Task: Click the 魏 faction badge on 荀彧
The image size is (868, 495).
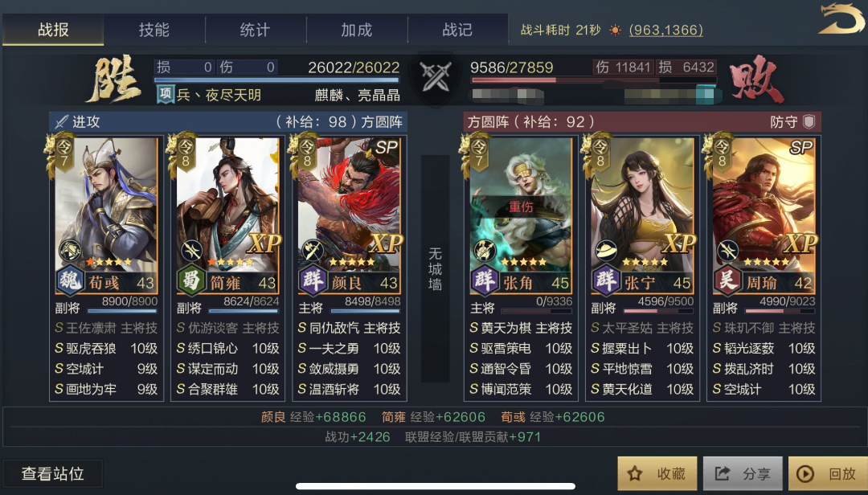Action: point(70,280)
